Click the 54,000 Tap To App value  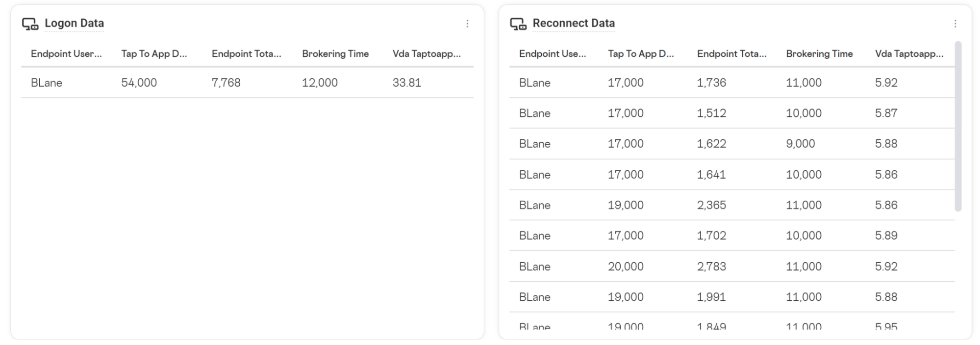coord(139,82)
